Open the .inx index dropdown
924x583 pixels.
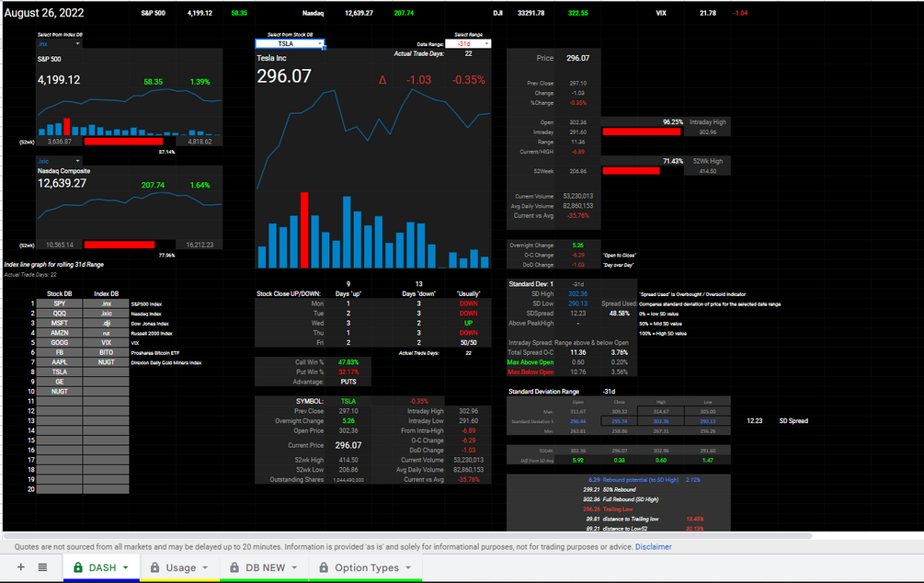click(x=77, y=43)
